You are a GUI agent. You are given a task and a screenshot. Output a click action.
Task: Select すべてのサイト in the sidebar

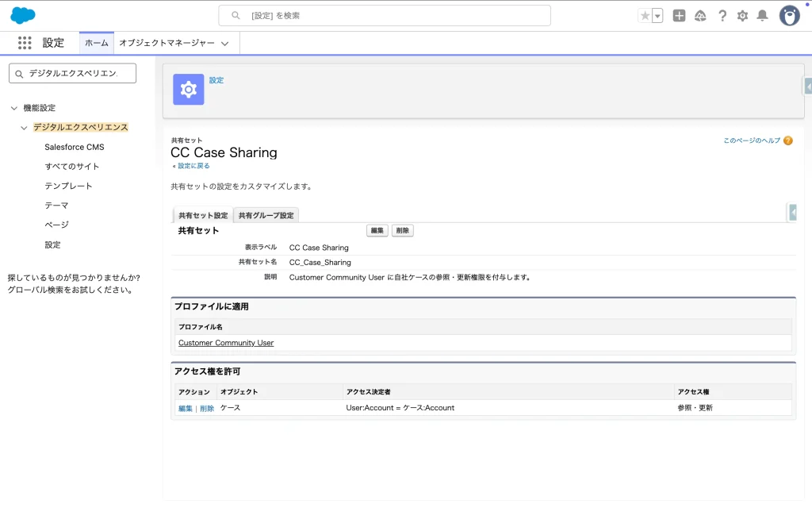tap(72, 167)
